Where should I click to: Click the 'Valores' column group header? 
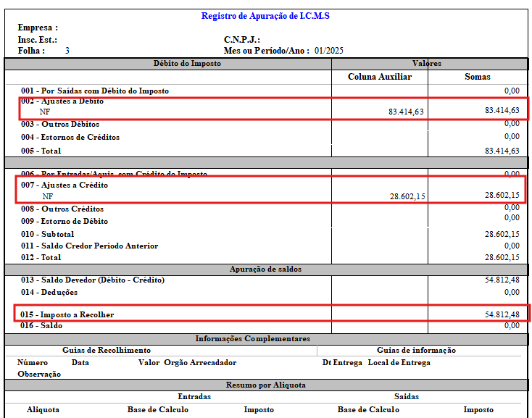pos(427,64)
